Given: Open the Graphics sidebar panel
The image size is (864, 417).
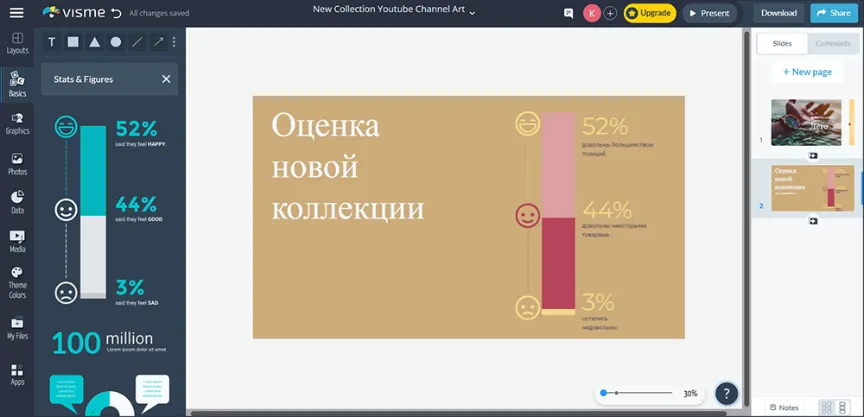Looking at the screenshot, I should pyautogui.click(x=17, y=124).
